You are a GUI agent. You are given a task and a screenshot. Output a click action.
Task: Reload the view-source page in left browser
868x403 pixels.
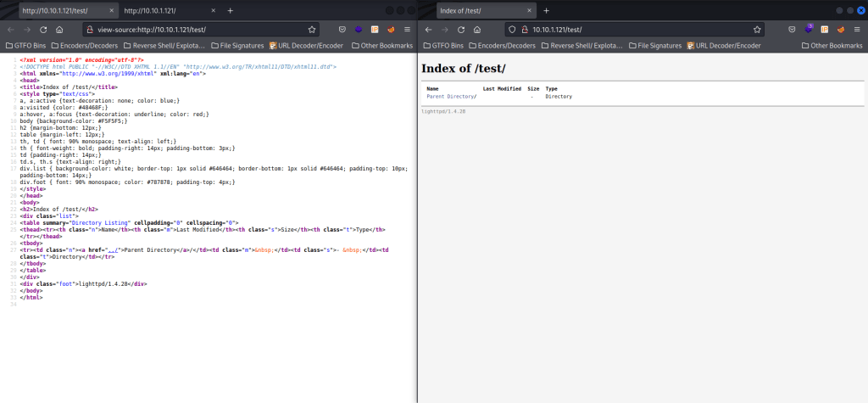click(42, 28)
